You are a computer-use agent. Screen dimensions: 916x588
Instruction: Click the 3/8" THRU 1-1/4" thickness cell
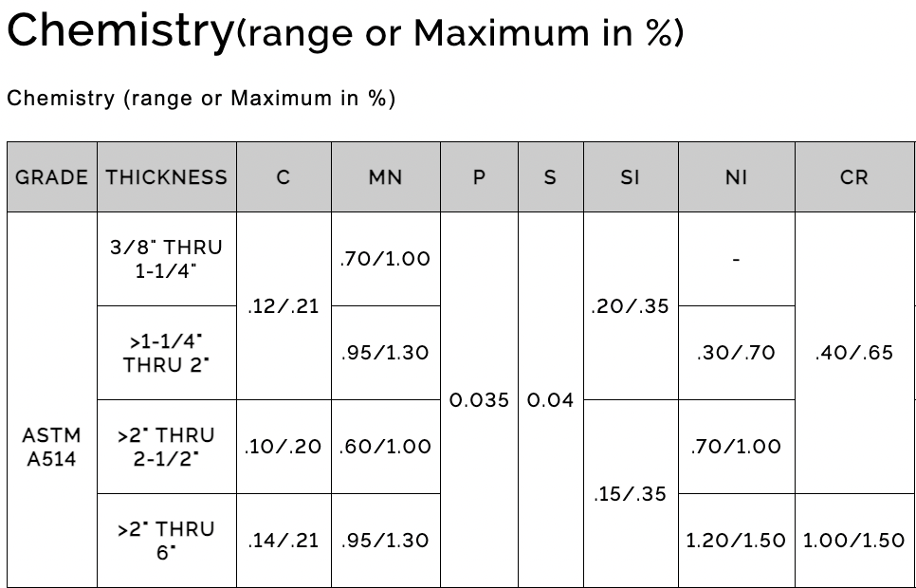[x=167, y=258]
